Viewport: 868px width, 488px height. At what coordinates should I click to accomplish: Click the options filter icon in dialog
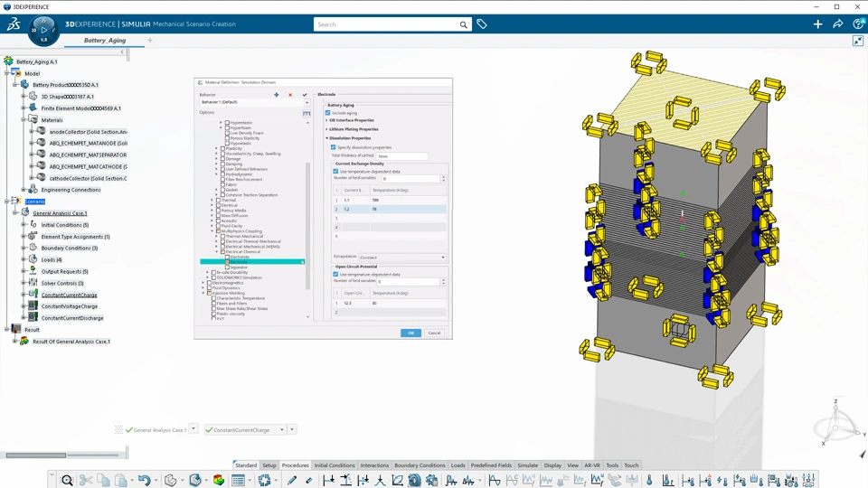click(307, 113)
